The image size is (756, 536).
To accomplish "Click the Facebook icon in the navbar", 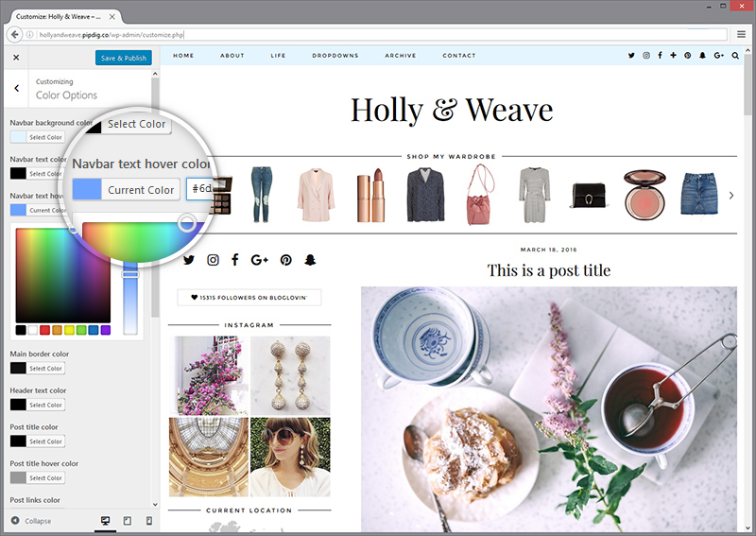I will click(x=660, y=56).
